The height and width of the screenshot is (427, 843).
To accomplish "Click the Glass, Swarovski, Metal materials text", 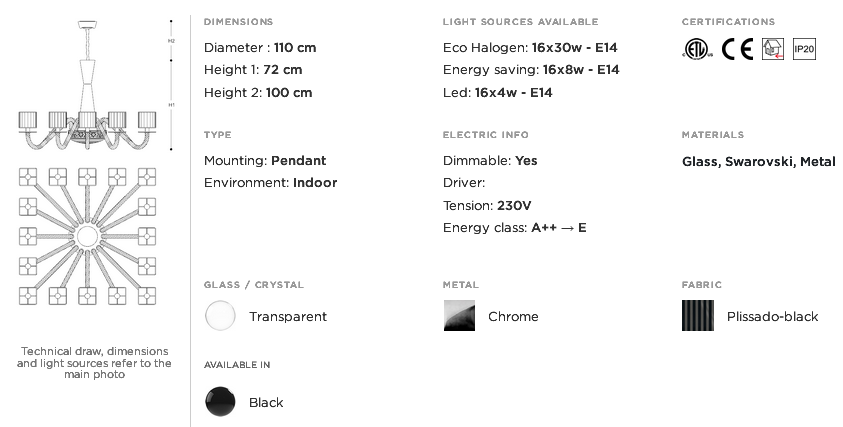I will [759, 161].
